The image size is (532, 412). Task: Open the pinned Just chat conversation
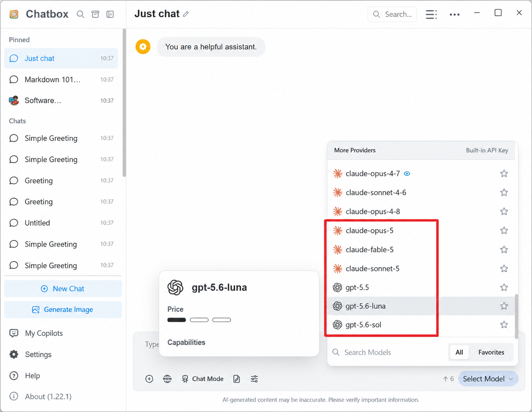click(x=61, y=58)
